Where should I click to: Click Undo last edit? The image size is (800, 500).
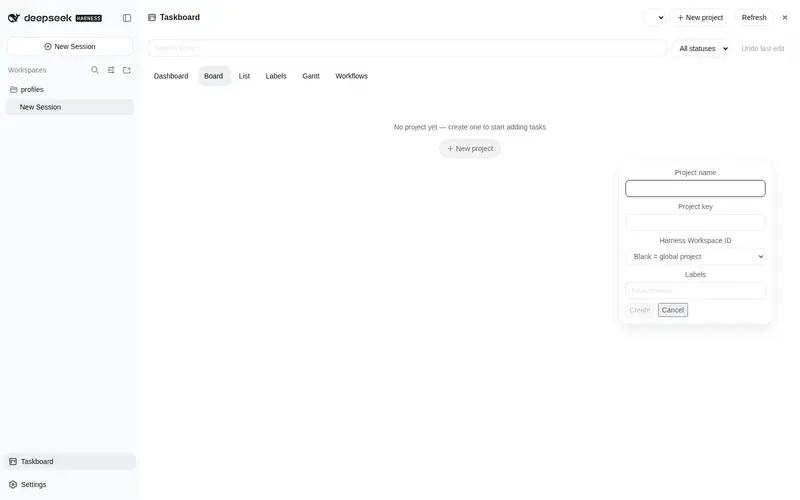click(x=762, y=48)
